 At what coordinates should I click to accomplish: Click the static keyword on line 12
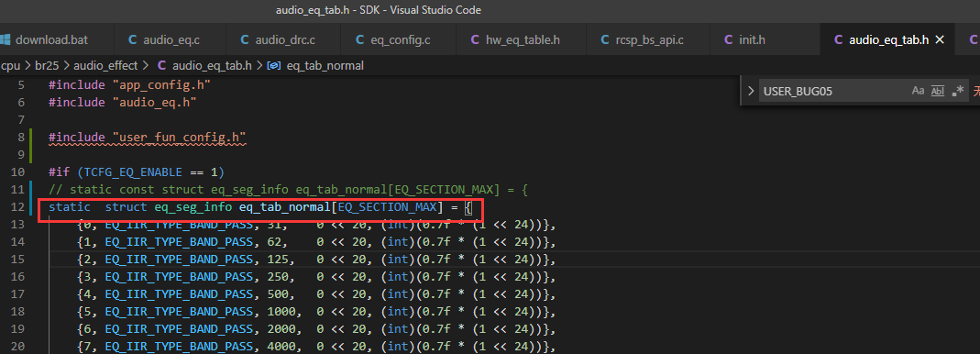(70, 206)
